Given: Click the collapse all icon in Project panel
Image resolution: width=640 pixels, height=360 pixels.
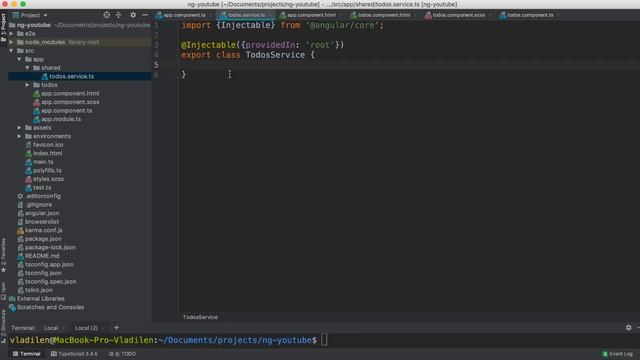Looking at the screenshot, I should 118,15.
